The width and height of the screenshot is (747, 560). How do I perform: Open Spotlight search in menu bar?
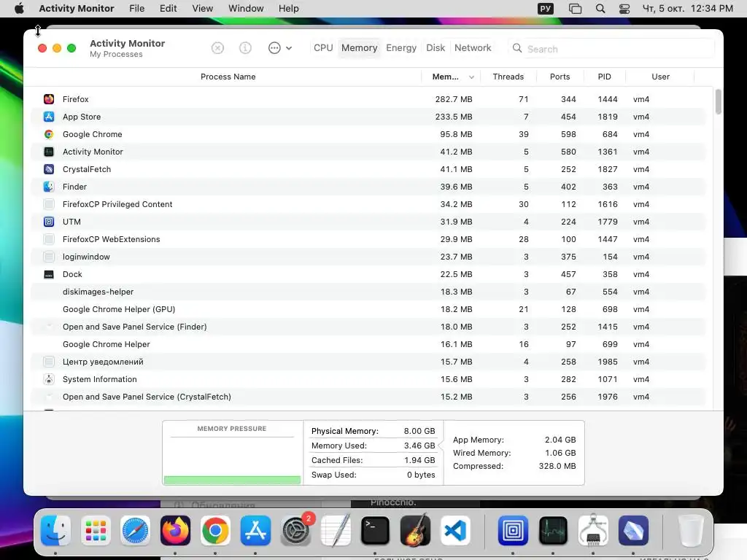point(600,9)
